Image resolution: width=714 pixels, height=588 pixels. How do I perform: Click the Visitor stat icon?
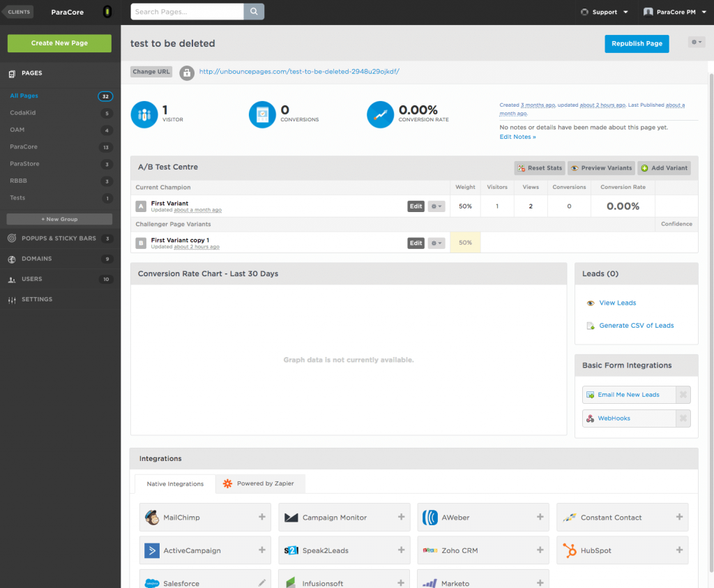coord(144,114)
